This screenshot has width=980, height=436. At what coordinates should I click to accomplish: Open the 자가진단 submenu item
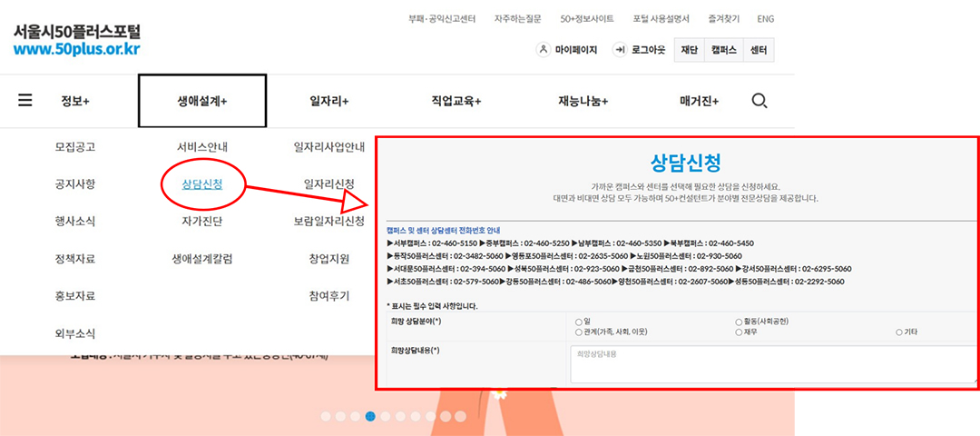click(x=202, y=221)
